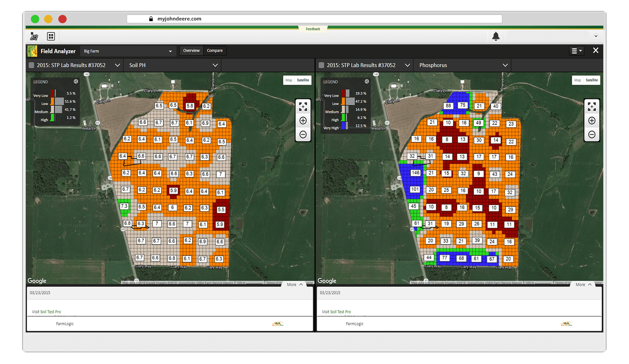Collapse the More panel under the left map

pyautogui.click(x=294, y=284)
